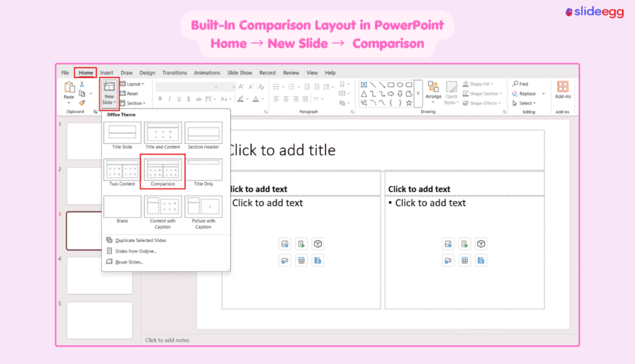Screen dimensions: 635x364
Task: Open the Change Case Aa dropdown
Action: pos(226,99)
